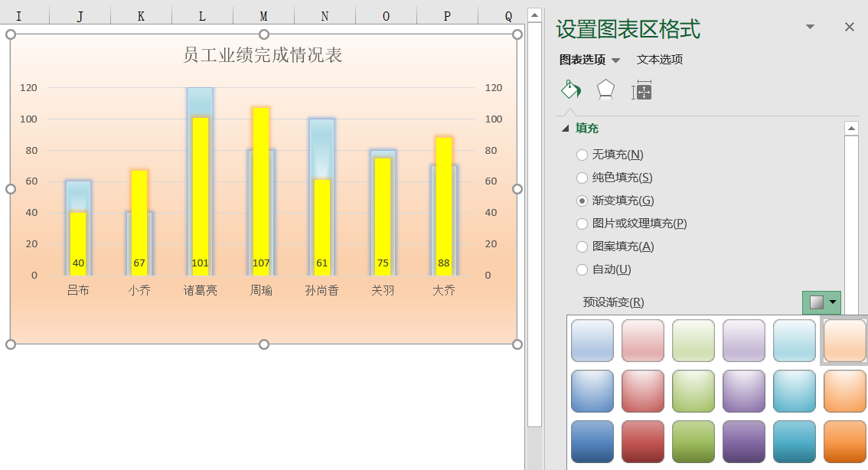Click the 大乔 axis label
The height and width of the screenshot is (470, 868).
pyautogui.click(x=443, y=290)
